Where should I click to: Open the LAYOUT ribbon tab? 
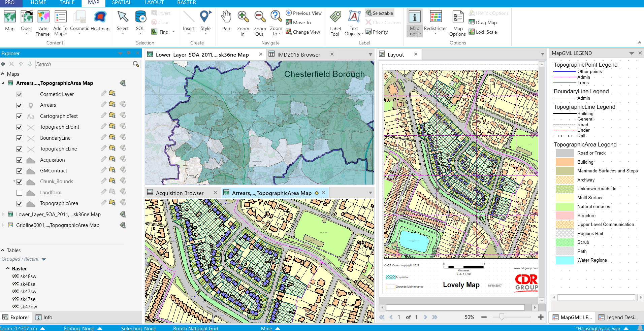pos(154,3)
